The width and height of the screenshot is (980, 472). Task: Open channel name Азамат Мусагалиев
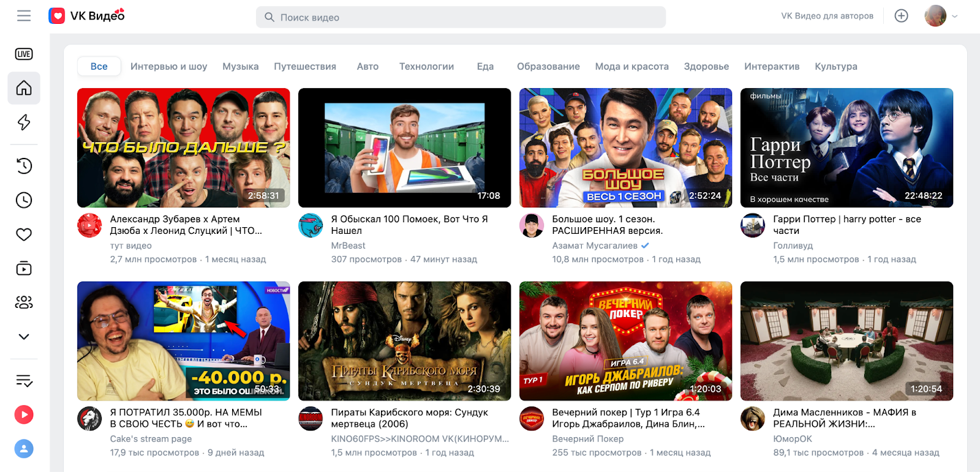pyautogui.click(x=595, y=245)
